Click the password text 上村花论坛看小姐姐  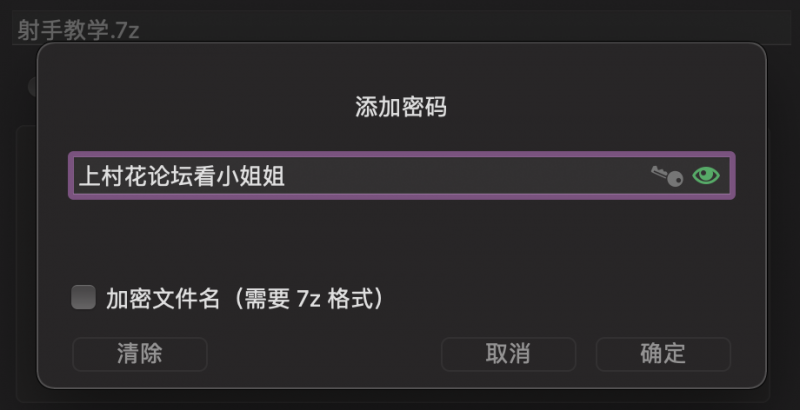180,177
